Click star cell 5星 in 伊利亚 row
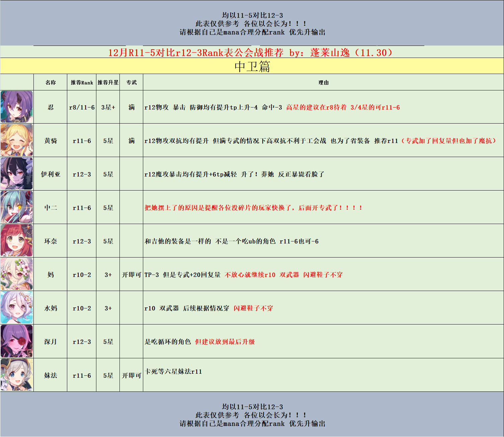504x437 pixels. tap(108, 174)
